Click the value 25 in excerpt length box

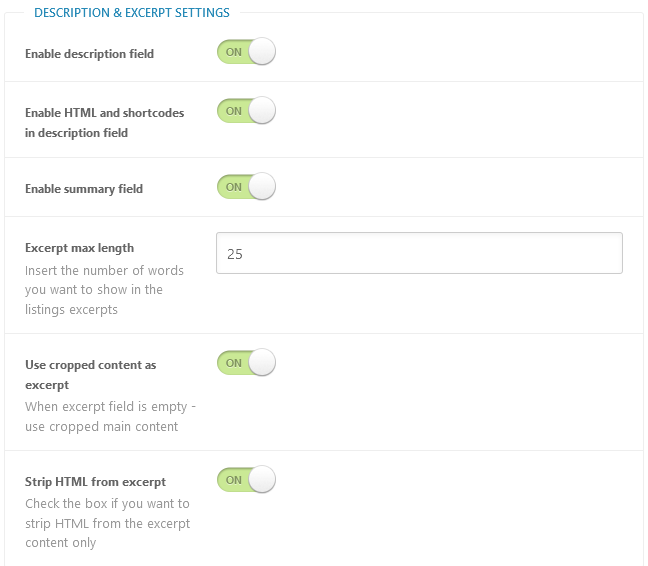tap(235, 254)
